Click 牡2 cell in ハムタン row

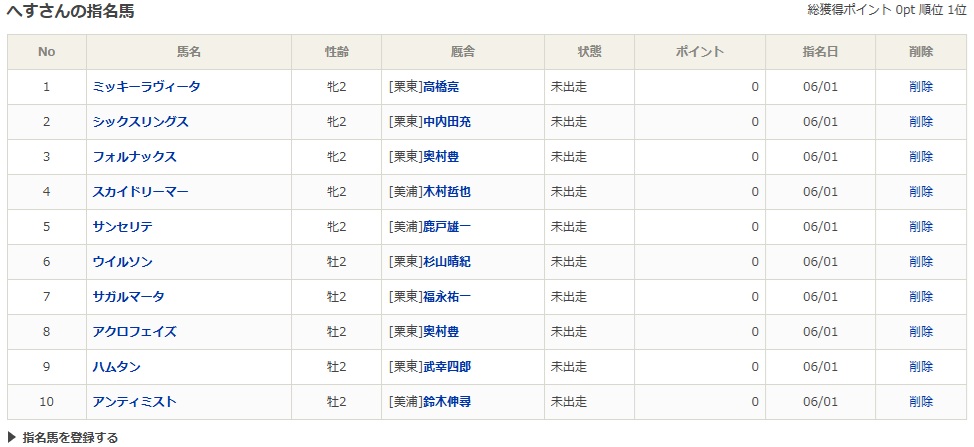(x=337, y=367)
